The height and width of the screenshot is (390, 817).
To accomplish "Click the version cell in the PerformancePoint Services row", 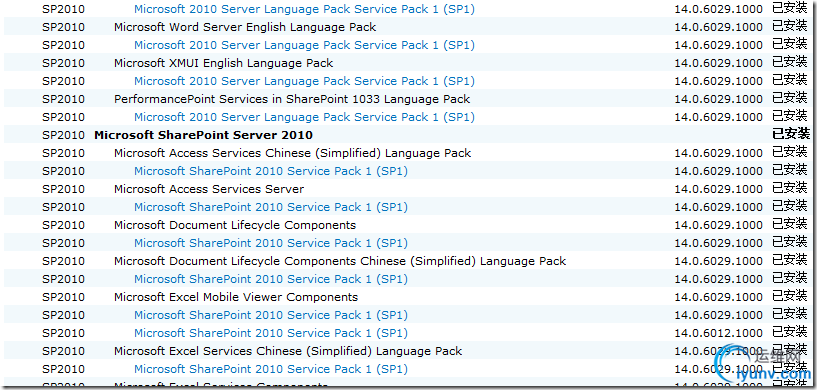I will (x=719, y=99).
